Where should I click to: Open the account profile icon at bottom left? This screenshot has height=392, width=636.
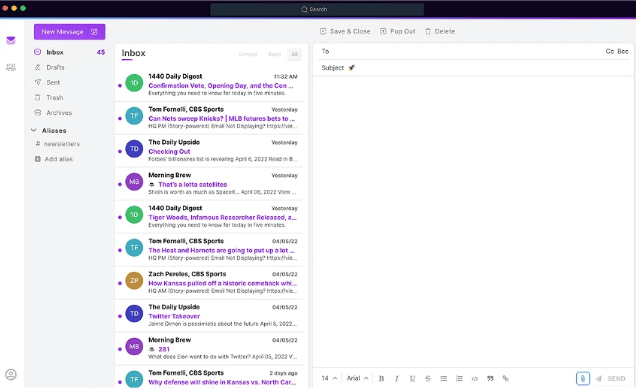[x=11, y=374]
